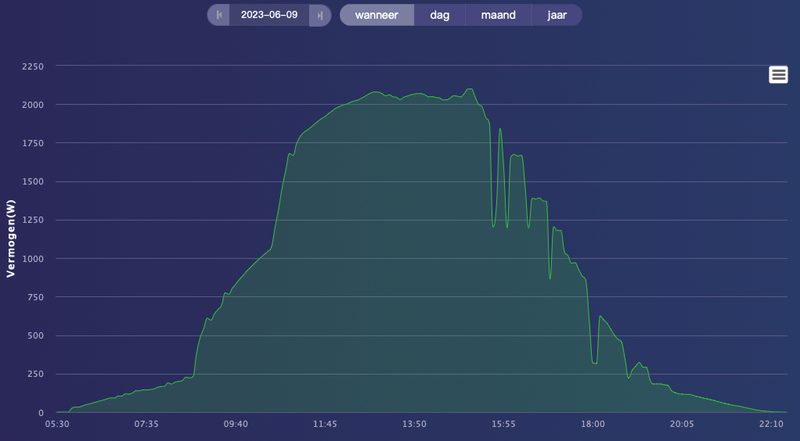Image resolution: width=800 pixels, height=441 pixels.
Task: Click the 750 y-axis label
Action: (x=35, y=297)
